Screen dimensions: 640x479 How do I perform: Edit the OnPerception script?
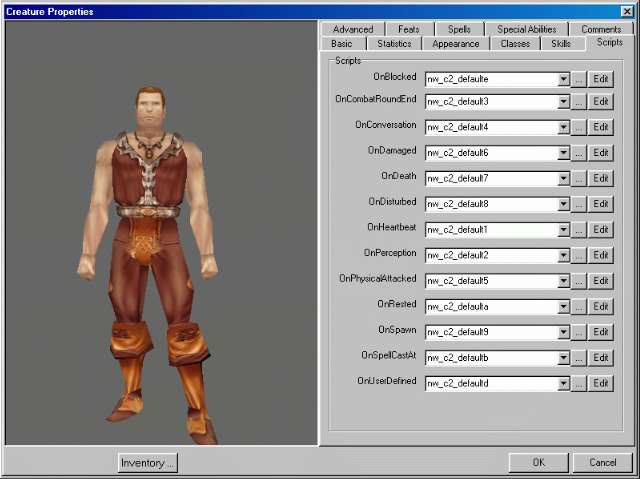click(601, 255)
